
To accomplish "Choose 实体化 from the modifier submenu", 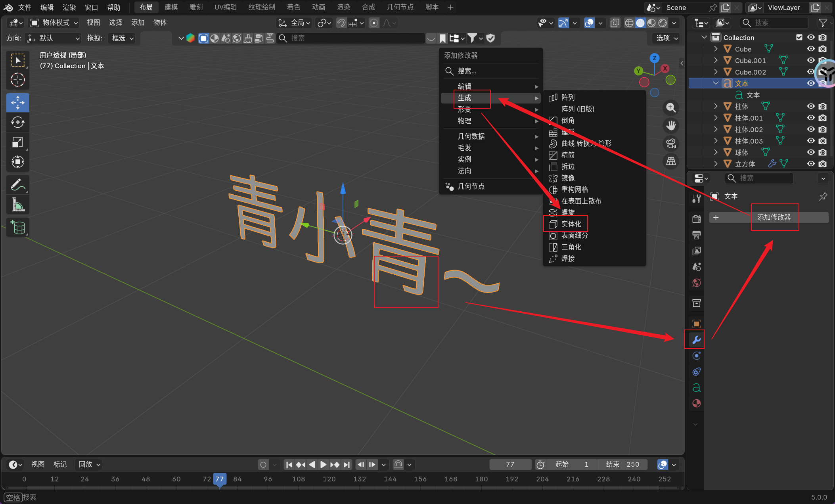I will 571,224.
